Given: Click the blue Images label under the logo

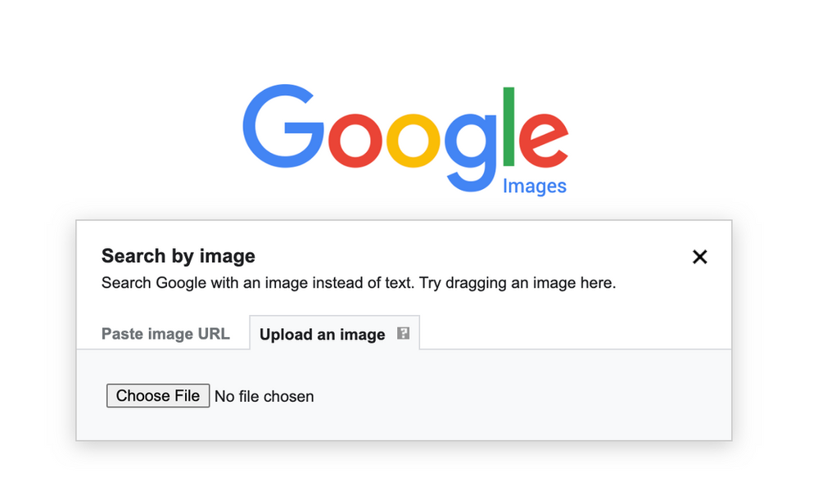Looking at the screenshot, I should coord(534,187).
